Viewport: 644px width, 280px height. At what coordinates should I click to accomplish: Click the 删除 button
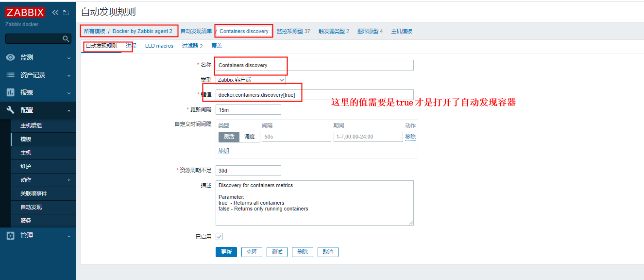click(303, 252)
